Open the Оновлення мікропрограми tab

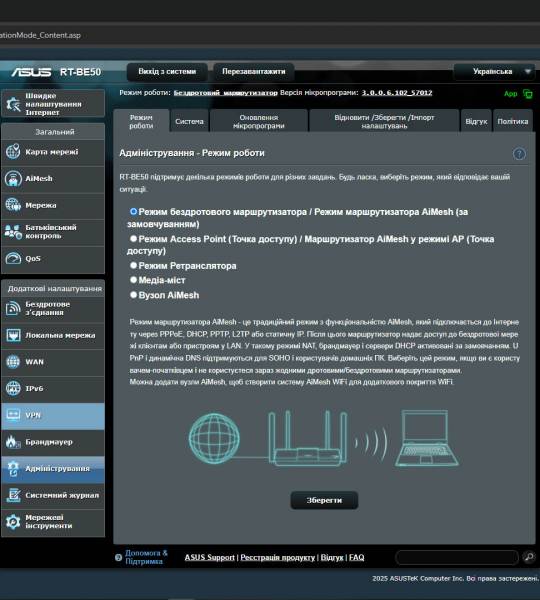(259, 121)
